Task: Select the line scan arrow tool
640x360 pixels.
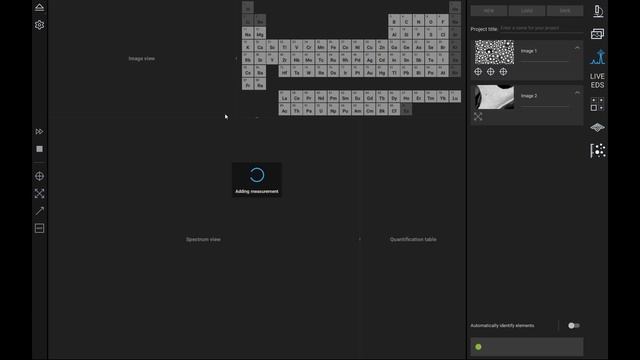Action: [x=39, y=211]
